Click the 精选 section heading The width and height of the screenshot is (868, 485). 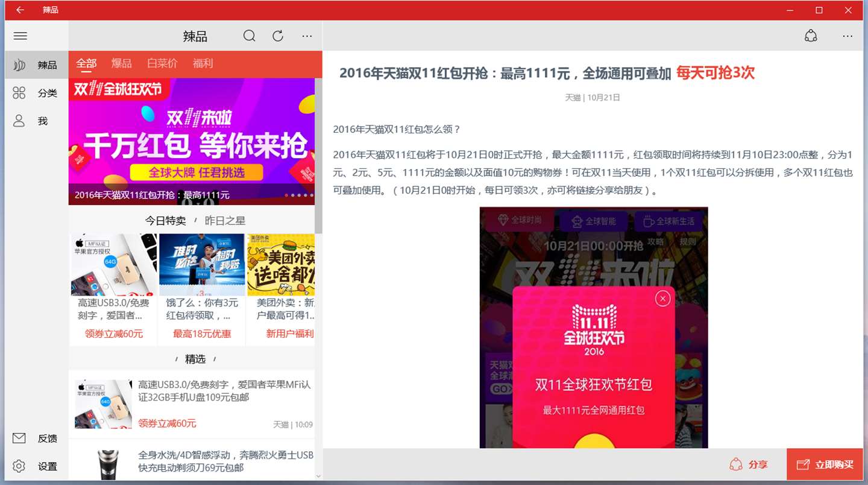click(x=195, y=359)
